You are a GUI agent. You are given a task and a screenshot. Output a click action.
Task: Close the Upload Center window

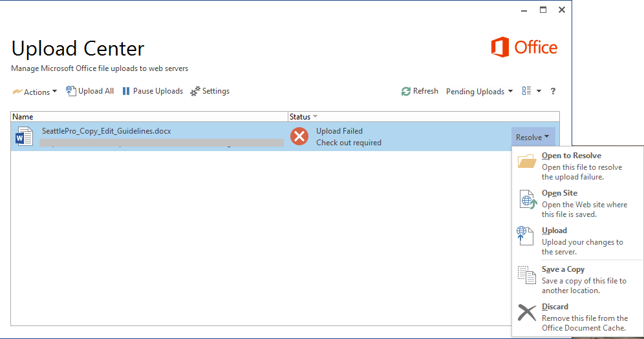tap(562, 10)
